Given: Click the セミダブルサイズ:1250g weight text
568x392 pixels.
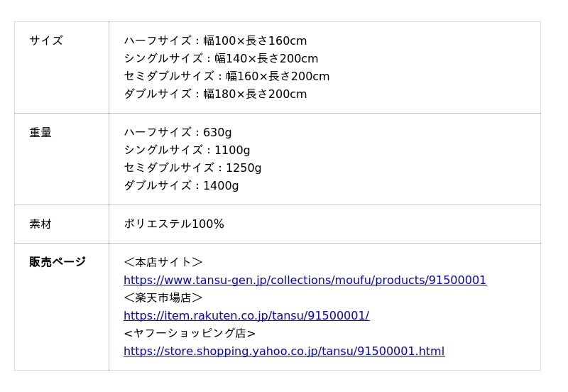Looking at the screenshot, I should [x=192, y=168].
